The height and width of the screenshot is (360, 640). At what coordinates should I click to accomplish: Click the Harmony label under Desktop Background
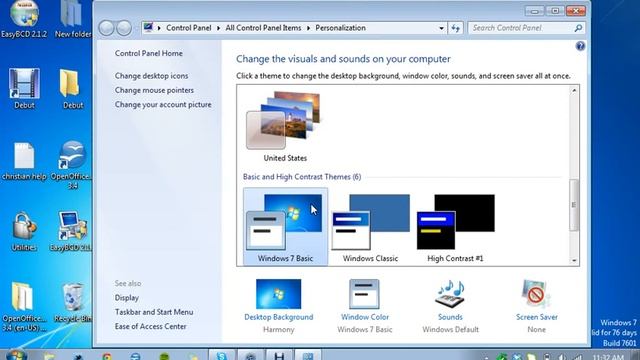point(279,329)
